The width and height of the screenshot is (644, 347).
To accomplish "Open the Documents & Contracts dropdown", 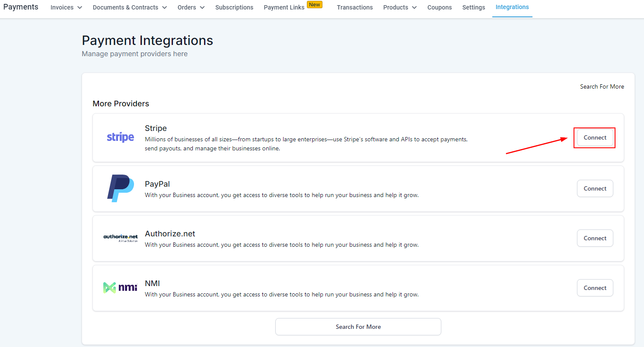I will (x=130, y=7).
